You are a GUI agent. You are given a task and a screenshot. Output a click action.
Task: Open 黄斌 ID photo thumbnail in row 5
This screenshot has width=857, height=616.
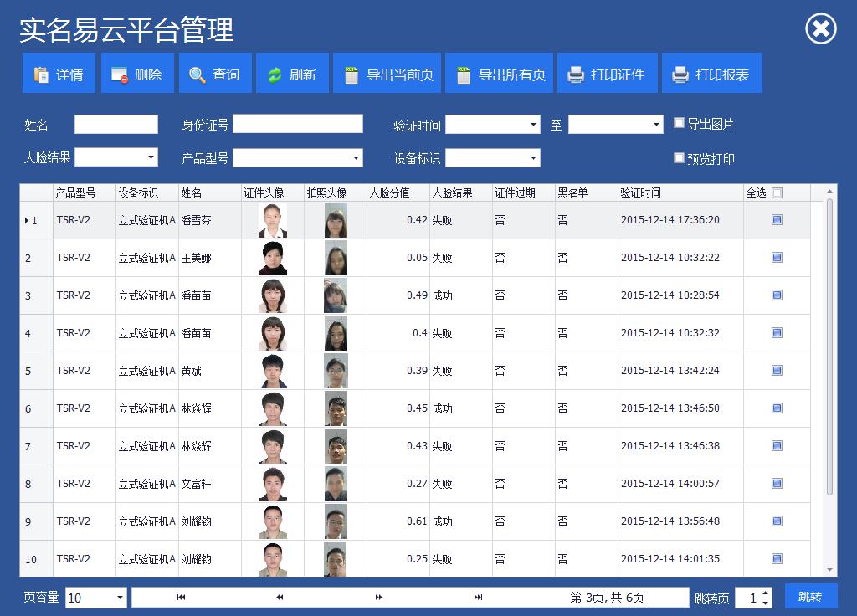273,371
